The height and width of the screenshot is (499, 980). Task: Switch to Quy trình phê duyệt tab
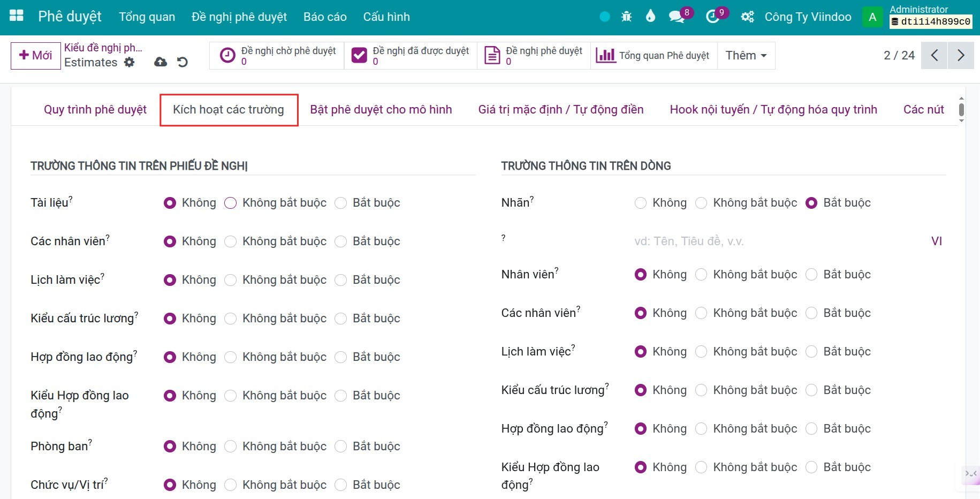pos(95,110)
